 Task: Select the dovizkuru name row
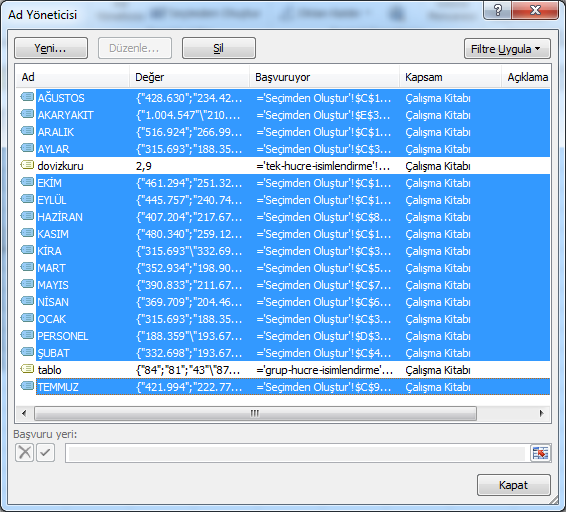coord(283,166)
